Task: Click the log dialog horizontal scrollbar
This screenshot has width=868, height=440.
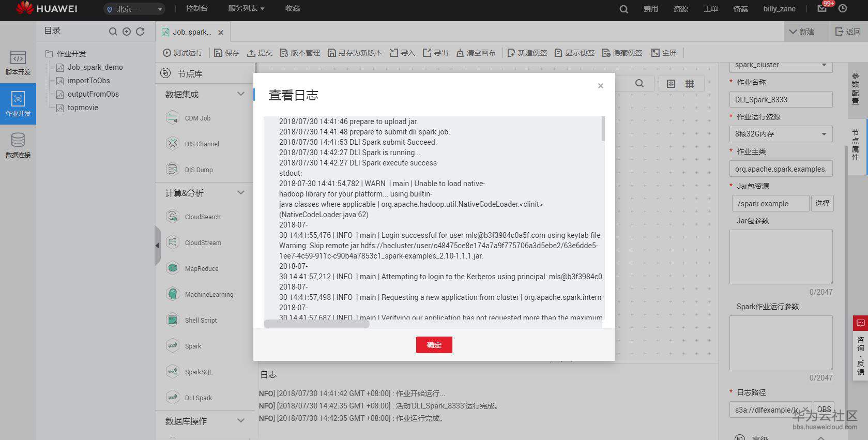Action: point(316,324)
